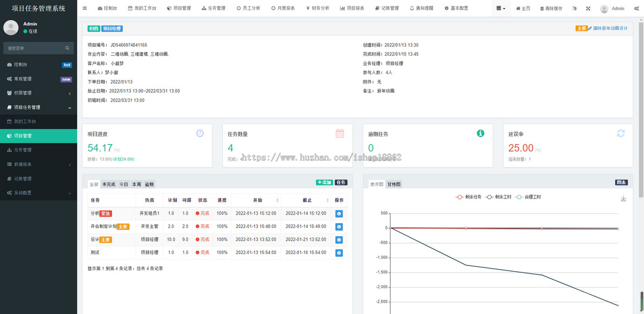Click the refresh icon on 延误率 card

click(621, 133)
